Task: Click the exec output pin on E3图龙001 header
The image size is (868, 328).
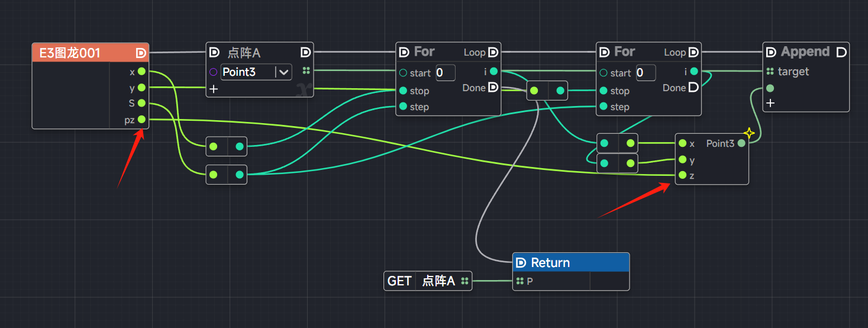Action: pyautogui.click(x=141, y=53)
